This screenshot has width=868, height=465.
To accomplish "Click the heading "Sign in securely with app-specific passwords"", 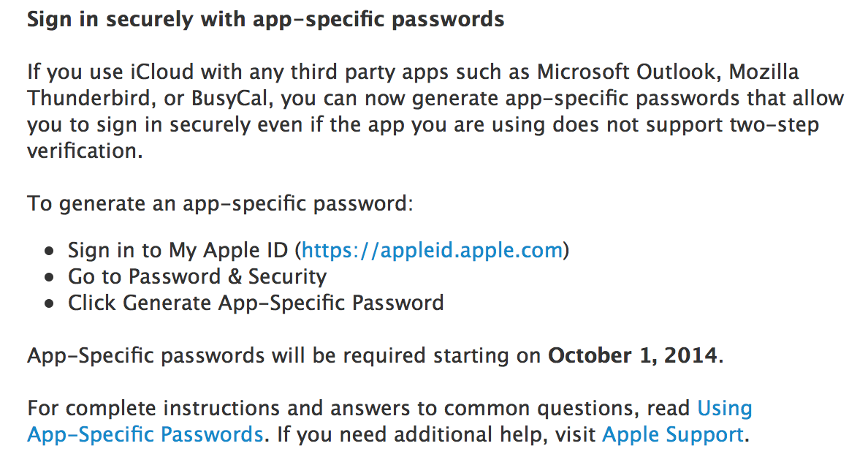I will pos(265,19).
